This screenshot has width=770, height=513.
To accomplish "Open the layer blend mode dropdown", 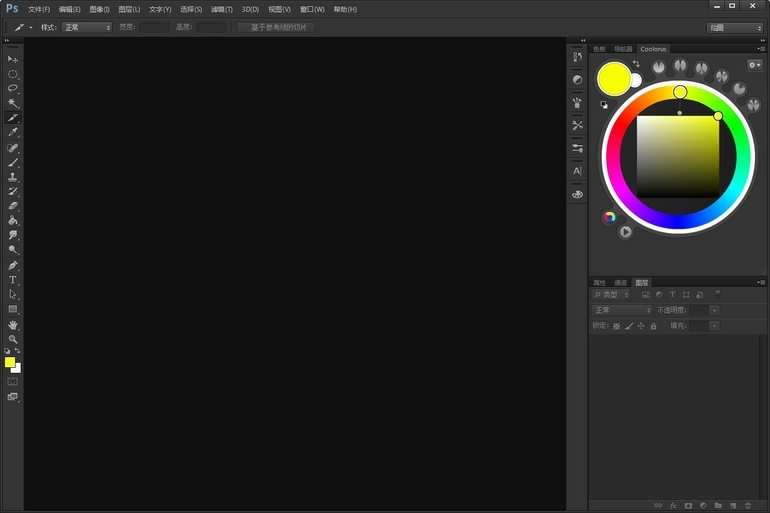I will (622, 310).
